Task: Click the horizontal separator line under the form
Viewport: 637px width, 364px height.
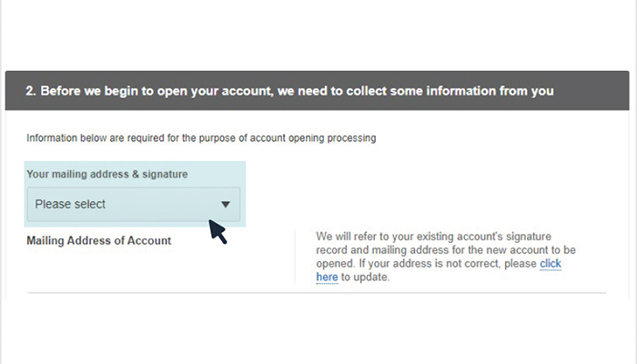Action: (x=317, y=292)
